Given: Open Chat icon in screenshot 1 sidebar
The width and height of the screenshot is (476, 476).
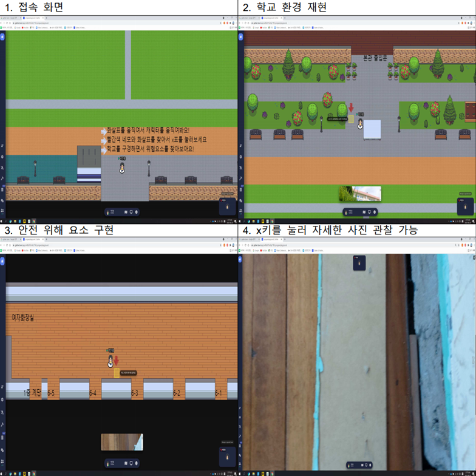Looking at the screenshot, I should coord(2,200).
